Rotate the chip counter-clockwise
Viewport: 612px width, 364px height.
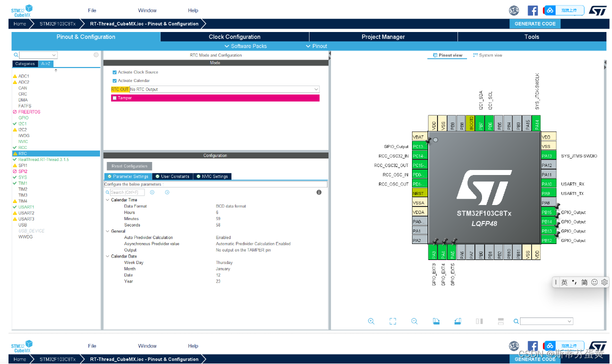click(457, 321)
